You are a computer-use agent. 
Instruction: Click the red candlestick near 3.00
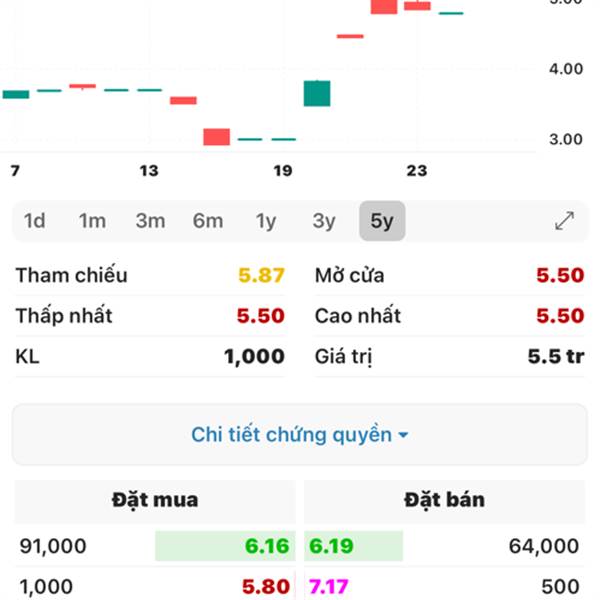coord(217,137)
